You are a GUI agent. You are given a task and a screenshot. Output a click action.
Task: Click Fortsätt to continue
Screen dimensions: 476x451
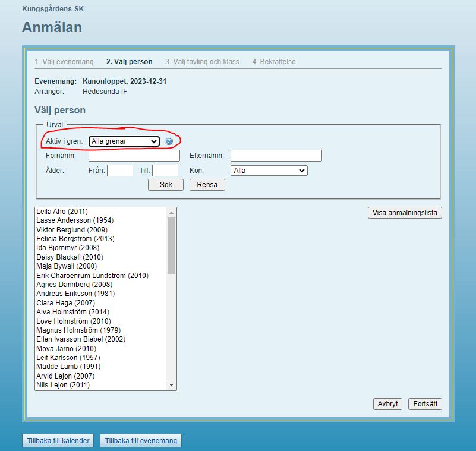point(425,404)
